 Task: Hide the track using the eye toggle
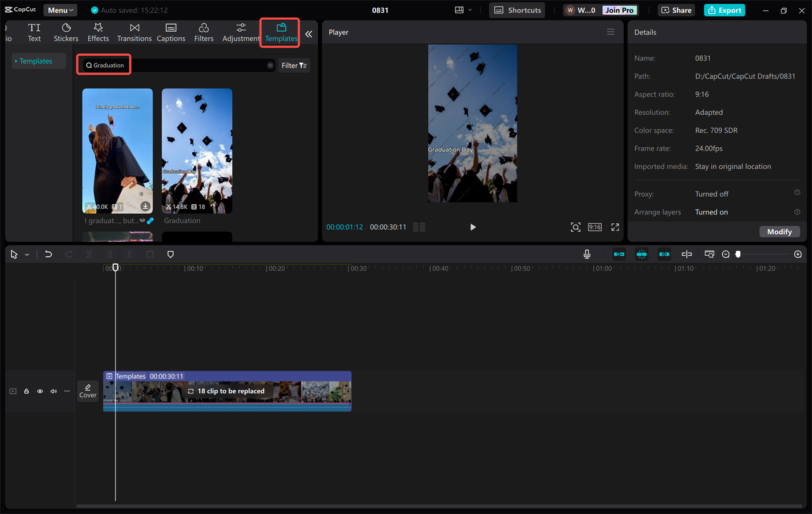[39, 391]
